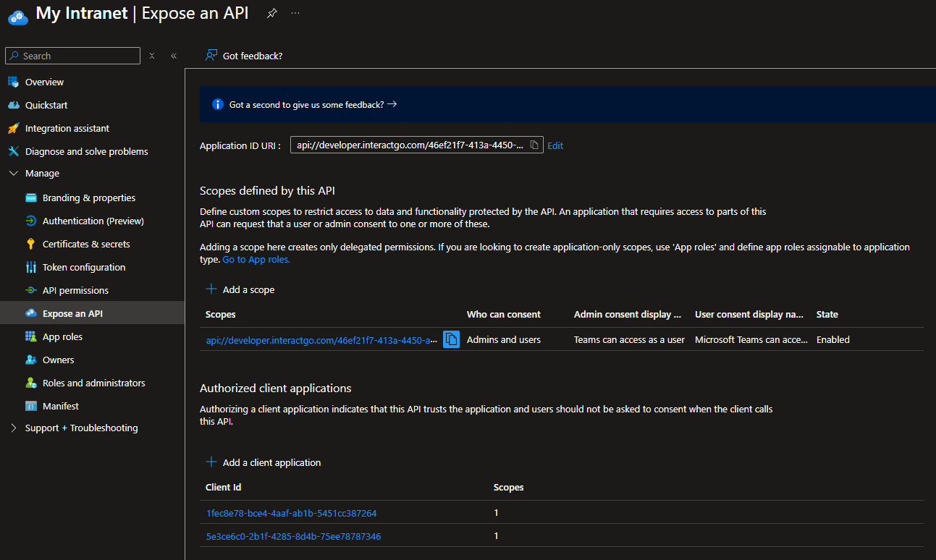Follow the Go to App roles link
The height and width of the screenshot is (560, 936).
coord(256,259)
